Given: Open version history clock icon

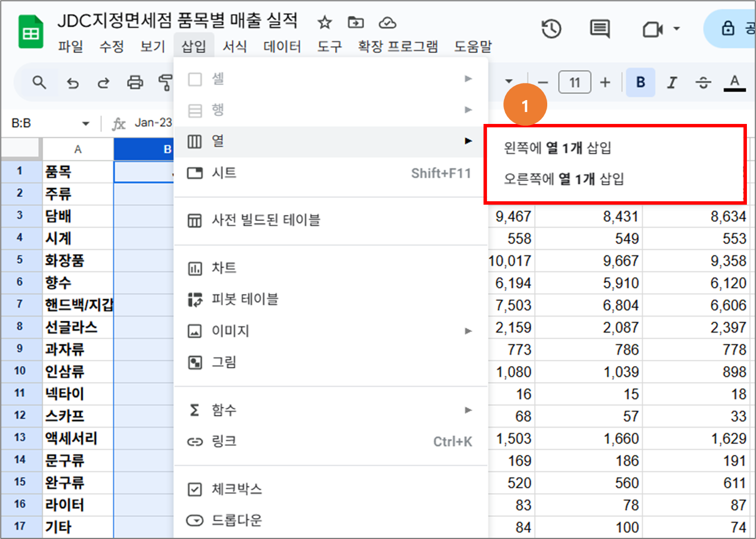Looking at the screenshot, I should (x=551, y=28).
